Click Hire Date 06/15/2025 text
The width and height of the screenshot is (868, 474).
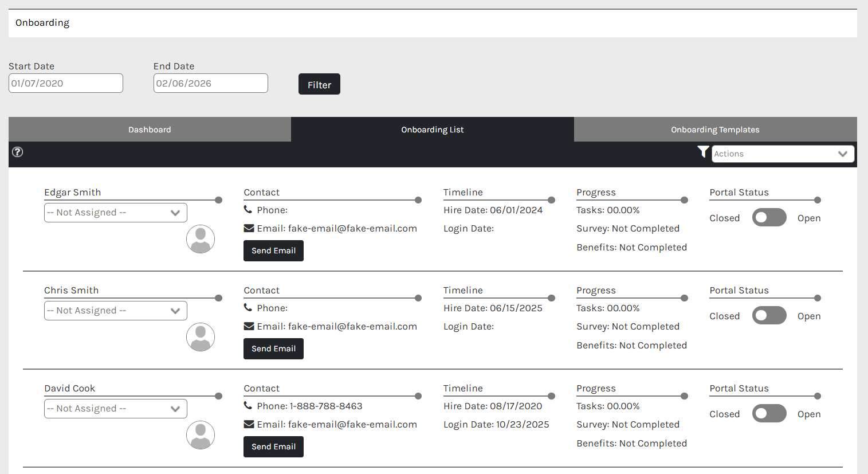pos(493,308)
